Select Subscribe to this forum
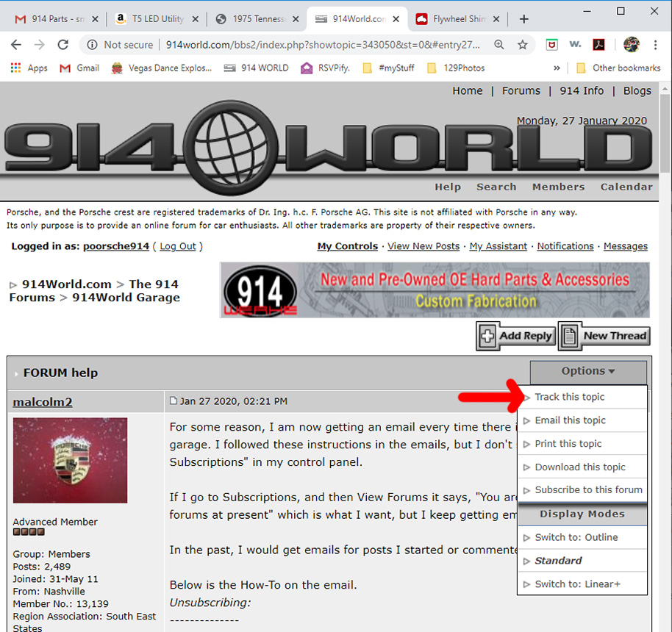This screenshot has width=672, height=632. (582, 489)
